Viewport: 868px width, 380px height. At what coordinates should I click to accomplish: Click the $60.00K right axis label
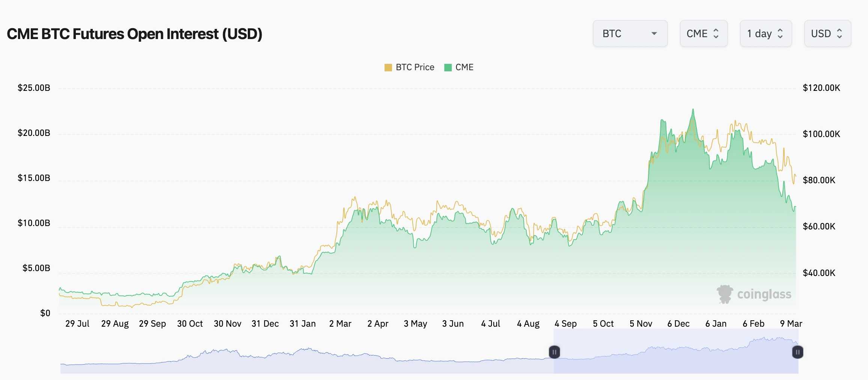(x=819, y=226)
